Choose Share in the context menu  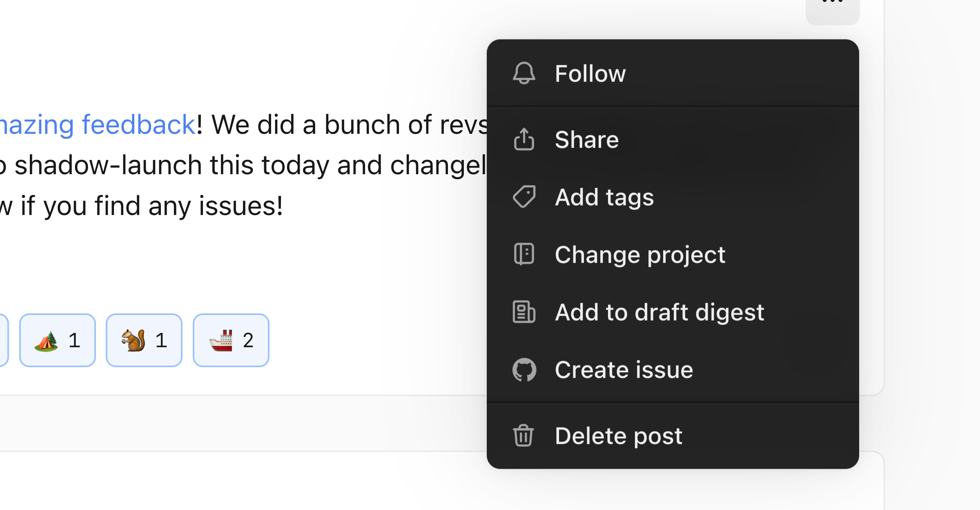[587, 140]
